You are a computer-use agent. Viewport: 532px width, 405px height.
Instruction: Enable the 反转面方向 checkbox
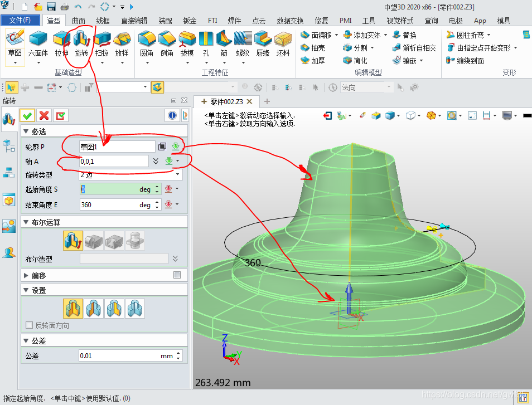coord(30,325)
